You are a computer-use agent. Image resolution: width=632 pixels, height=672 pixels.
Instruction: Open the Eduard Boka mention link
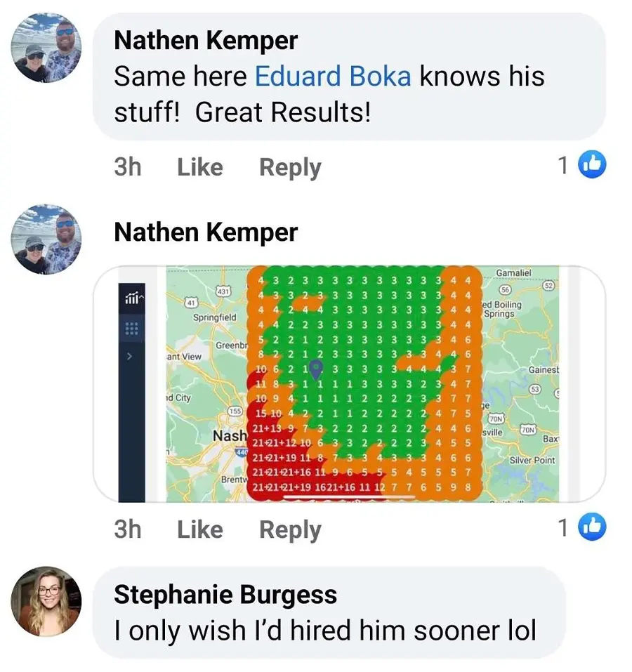(333, 77)
